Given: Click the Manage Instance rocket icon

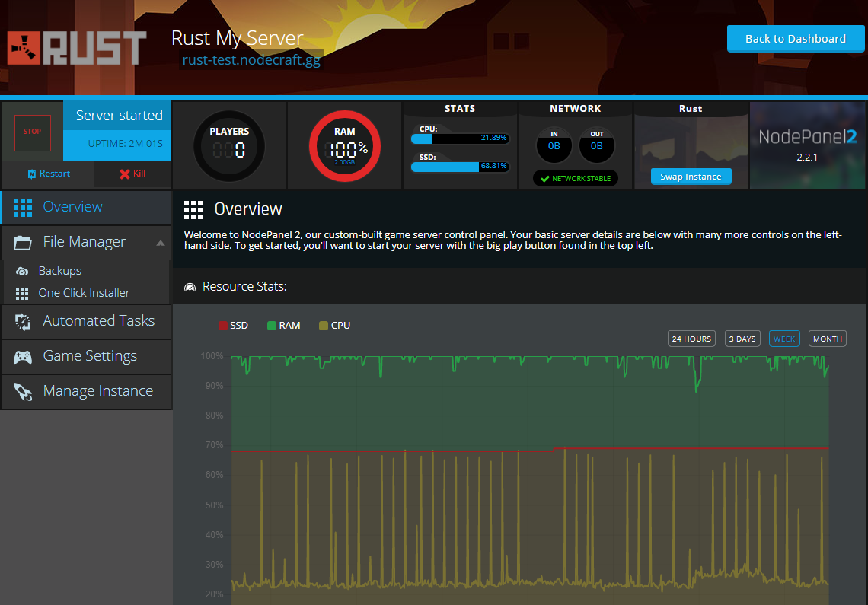Looking at the screenshot, I should pos(23,391).
